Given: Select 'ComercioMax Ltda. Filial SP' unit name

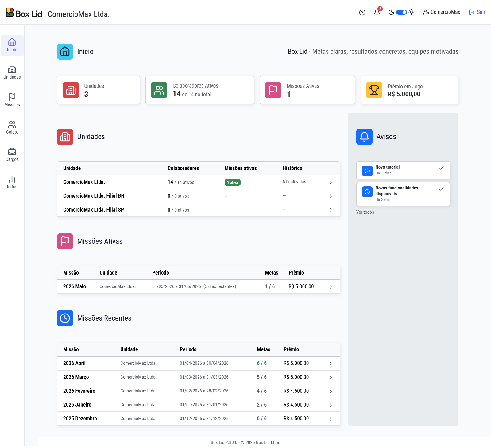Looking at the screenshot, I should pyautogui.click(x=94, y=210).
